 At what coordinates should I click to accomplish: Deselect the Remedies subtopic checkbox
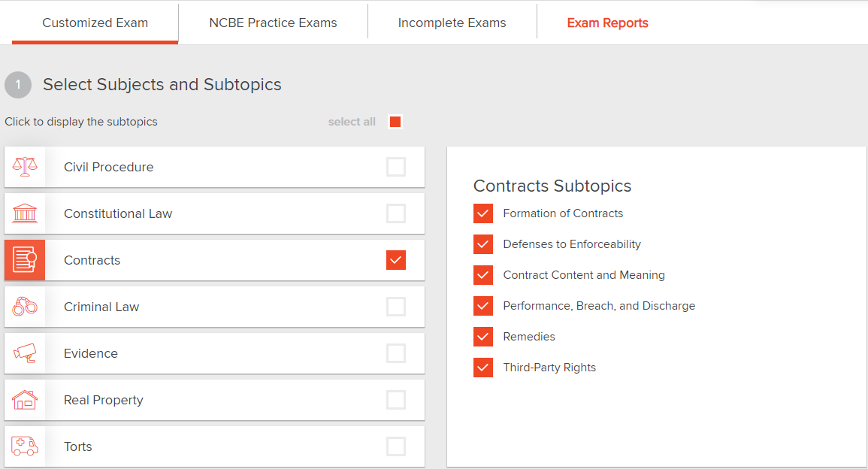(x=483, y=337)
